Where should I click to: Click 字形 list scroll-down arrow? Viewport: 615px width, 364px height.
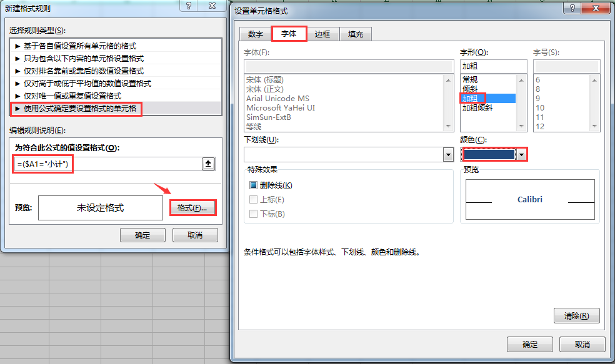coord(521,126)
